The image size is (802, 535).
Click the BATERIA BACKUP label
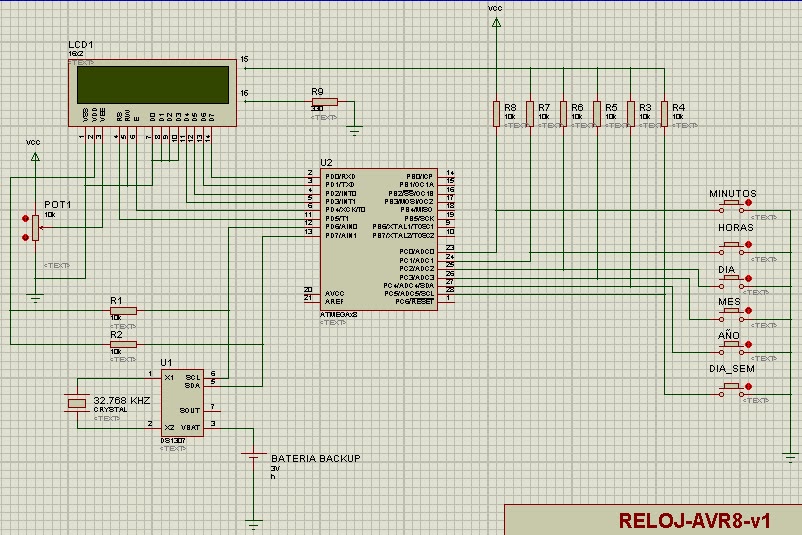[316, 458]
